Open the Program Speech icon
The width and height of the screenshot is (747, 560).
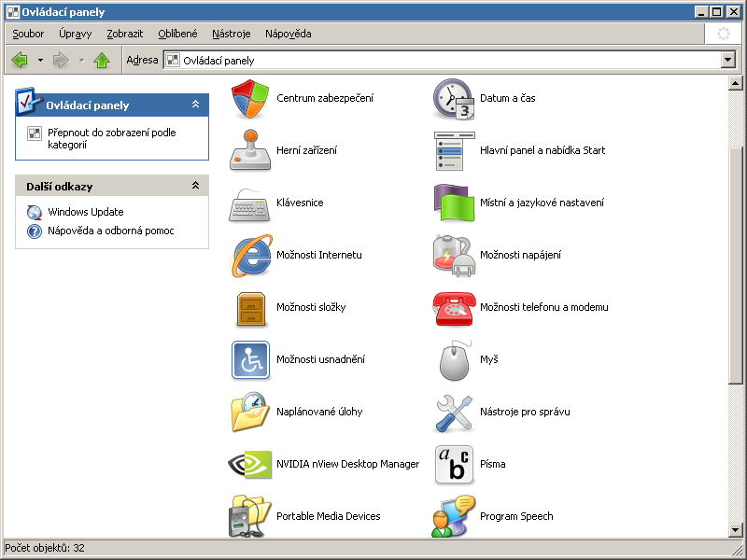click(454, 516)
